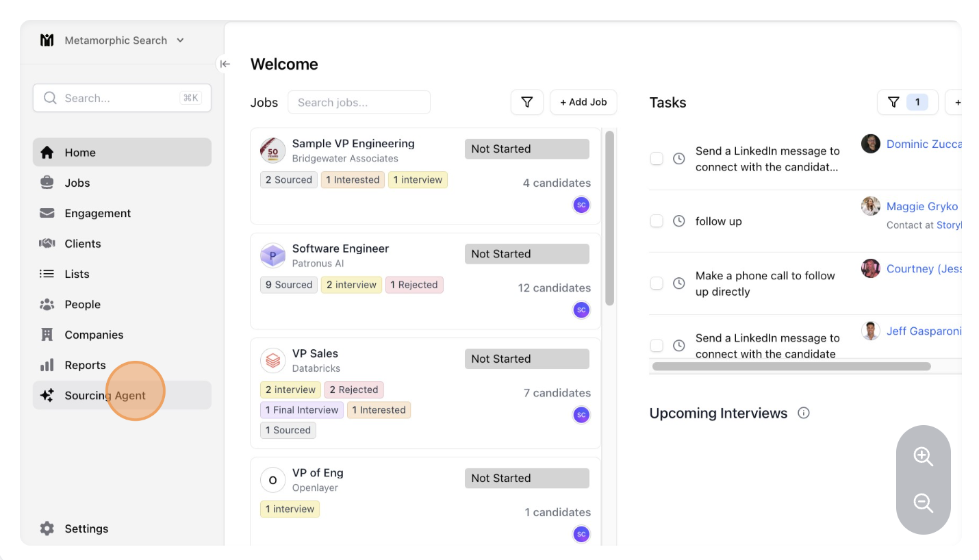Open the People page
979x560 pixels.
(x=122, y=304)
